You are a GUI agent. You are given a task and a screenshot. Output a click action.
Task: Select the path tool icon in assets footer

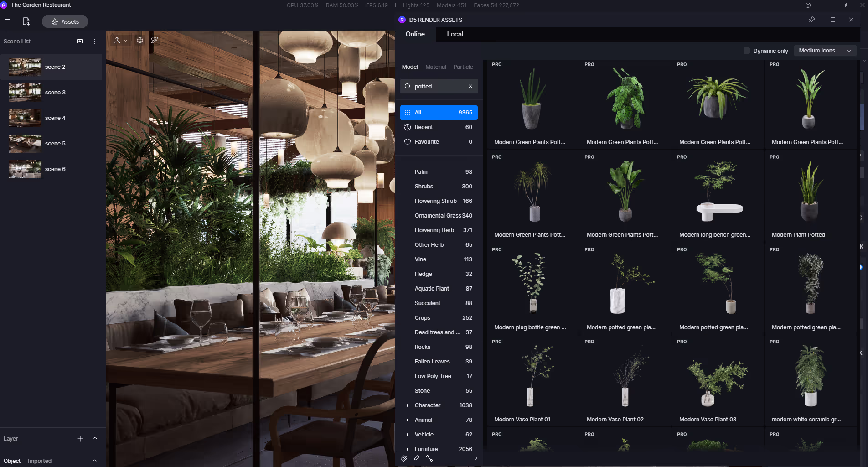429,458
